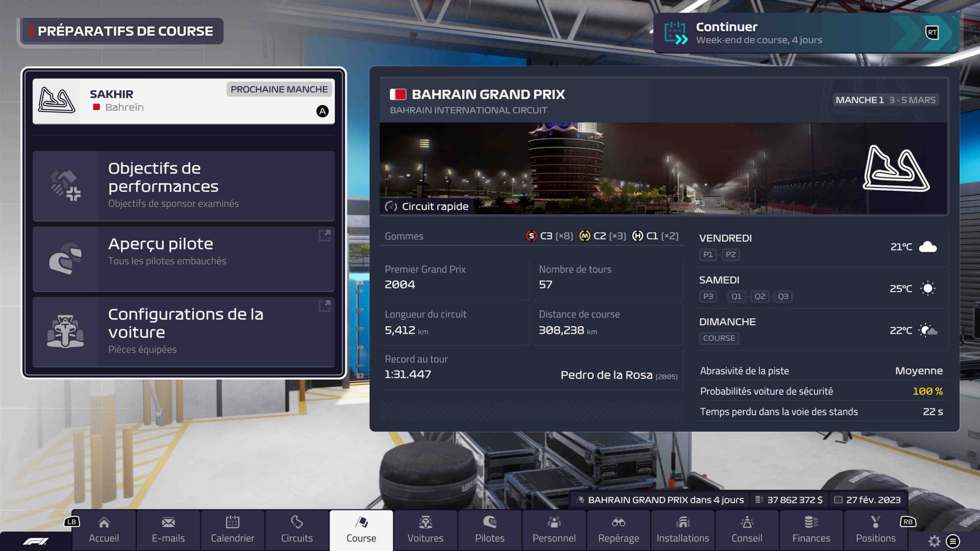This screenshot has height=551, width=980.
Task: Click the red Soft tyre compound icon
Action: 531,236
